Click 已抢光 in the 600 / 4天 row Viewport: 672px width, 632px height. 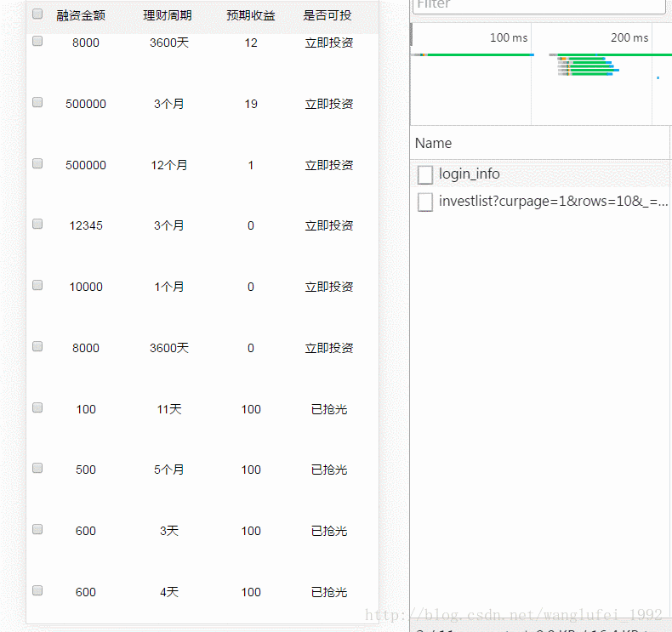pos(328,592)
